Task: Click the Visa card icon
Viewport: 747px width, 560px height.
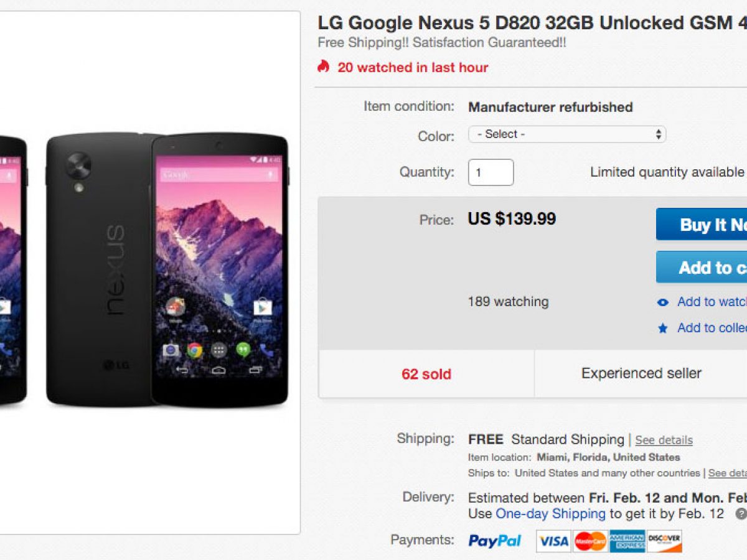Action: pyautogui.click(x=553, y=541)
